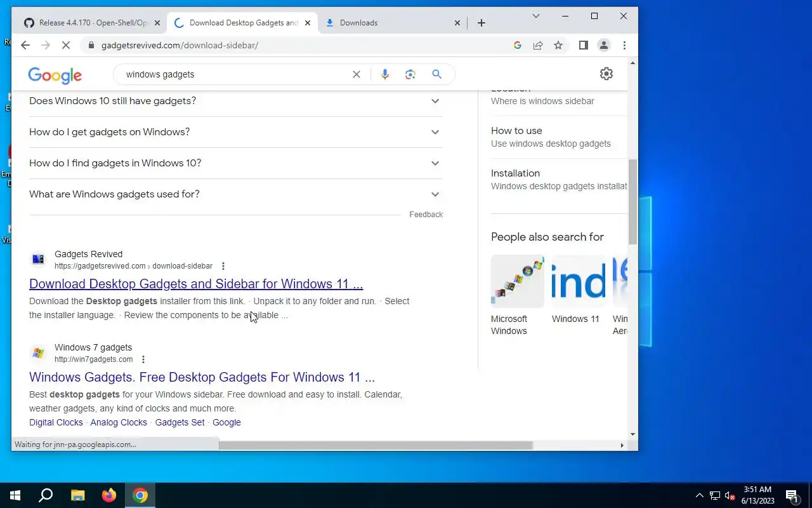Expand "How do I get gadgets on Windows?"

(235, 132)
